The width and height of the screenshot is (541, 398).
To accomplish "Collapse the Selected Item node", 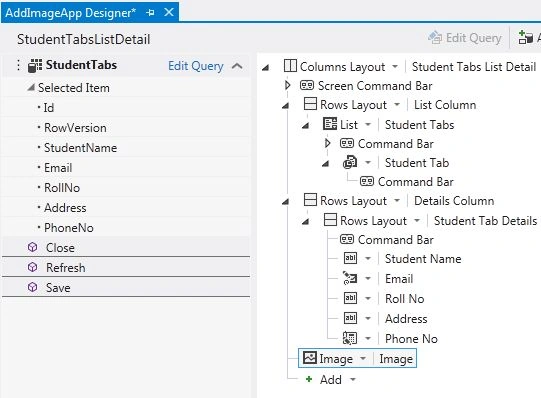I will click(31, 87).
